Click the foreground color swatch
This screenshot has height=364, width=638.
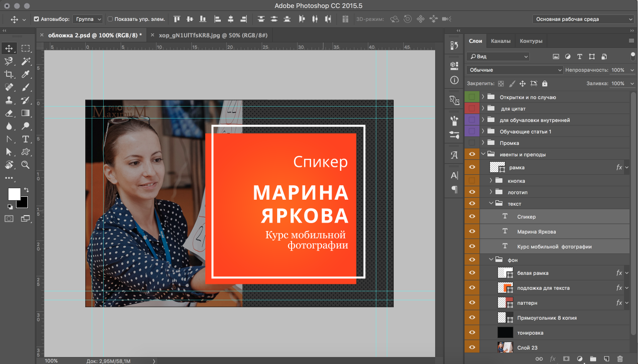pyautogui.click(x=14, y=194)
